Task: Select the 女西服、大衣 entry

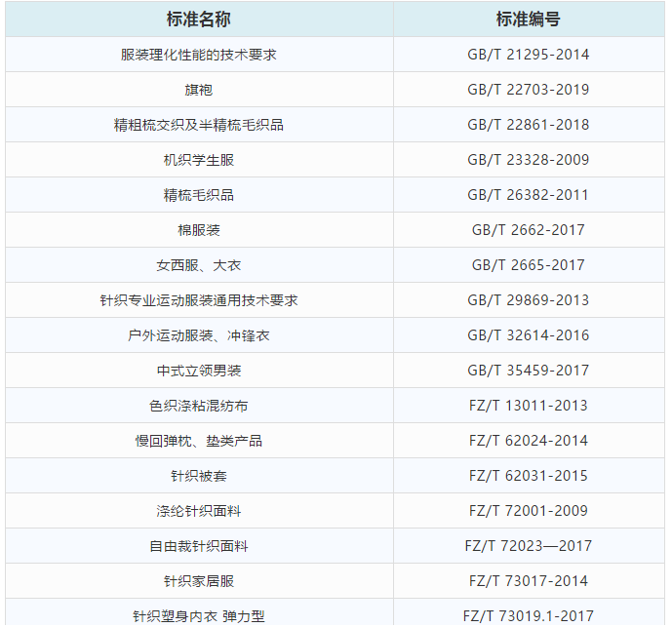Action: click(x=199, y=265)
